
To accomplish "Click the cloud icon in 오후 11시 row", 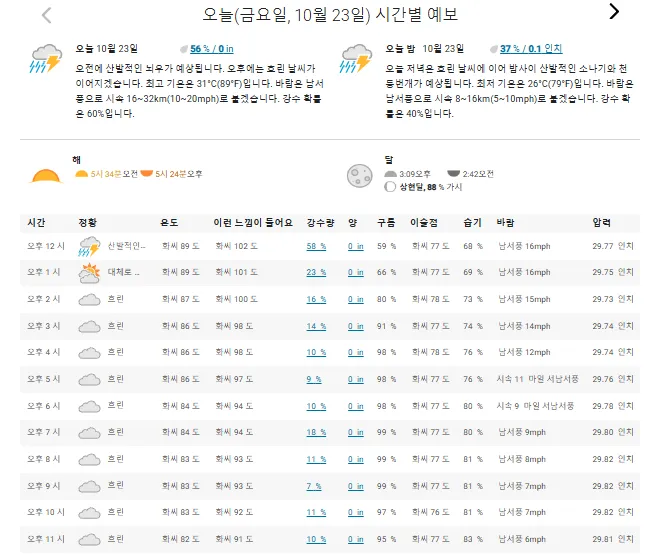I will [89, 540].
